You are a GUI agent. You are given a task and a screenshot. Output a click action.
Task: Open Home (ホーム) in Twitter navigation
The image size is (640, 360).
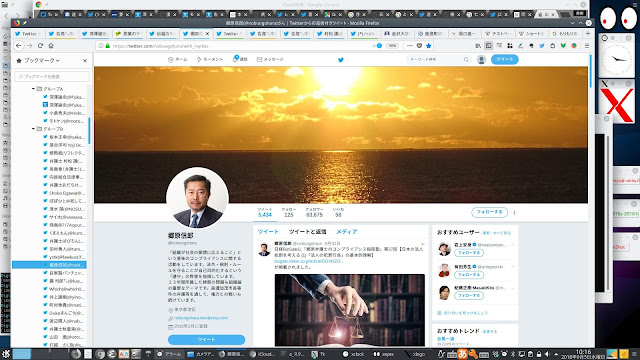point(178,60)
